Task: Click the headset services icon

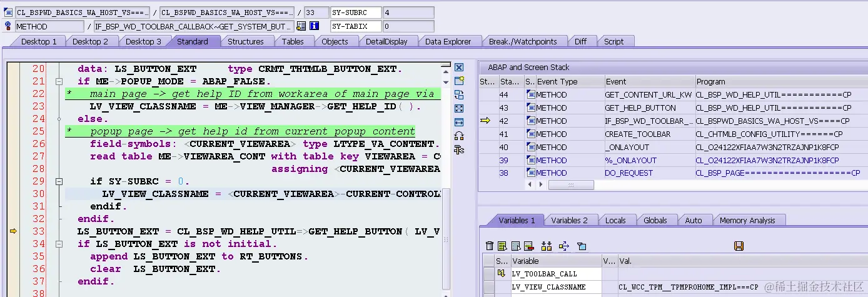Action: coord(459,136)
